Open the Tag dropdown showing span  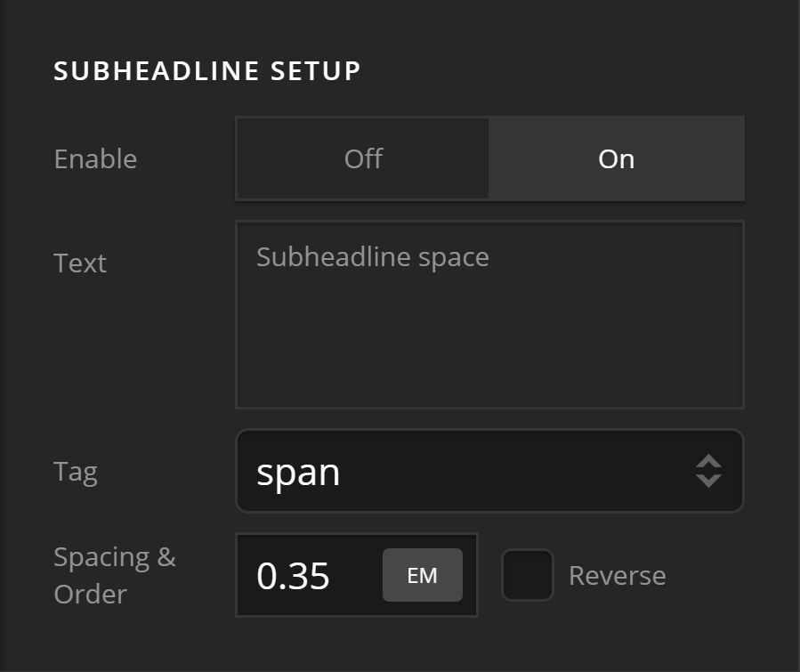(489, 472)
